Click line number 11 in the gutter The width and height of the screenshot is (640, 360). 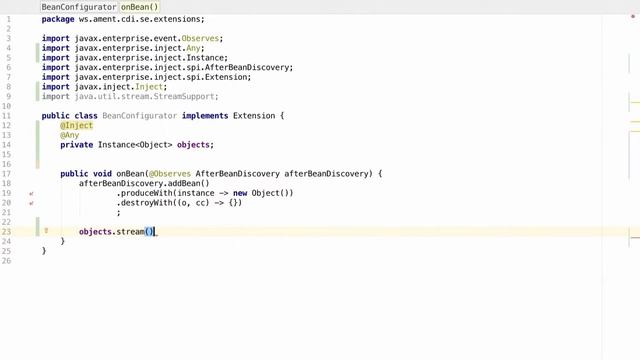point(6,116)
